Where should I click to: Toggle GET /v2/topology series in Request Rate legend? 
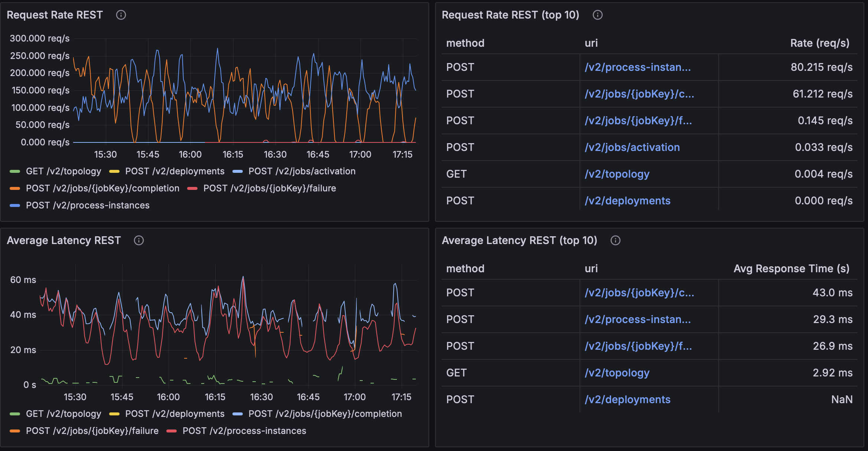63,171
